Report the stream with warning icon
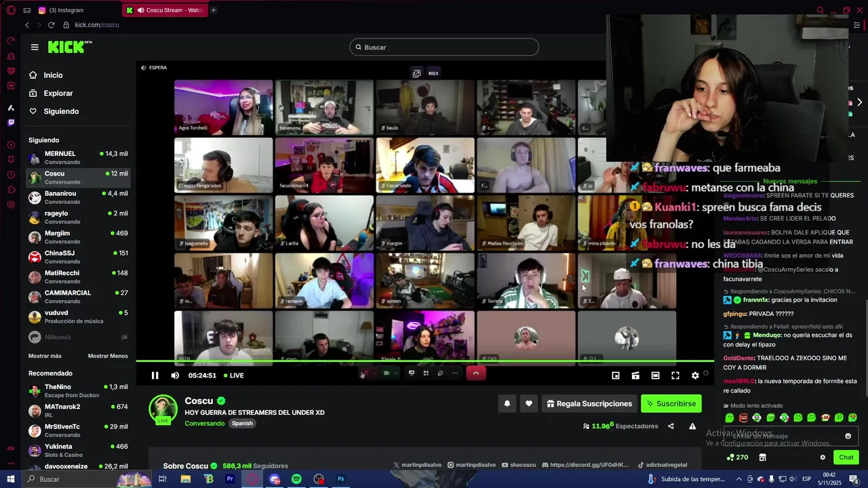This screenshot has width=868, height=488. coord(692,426)
